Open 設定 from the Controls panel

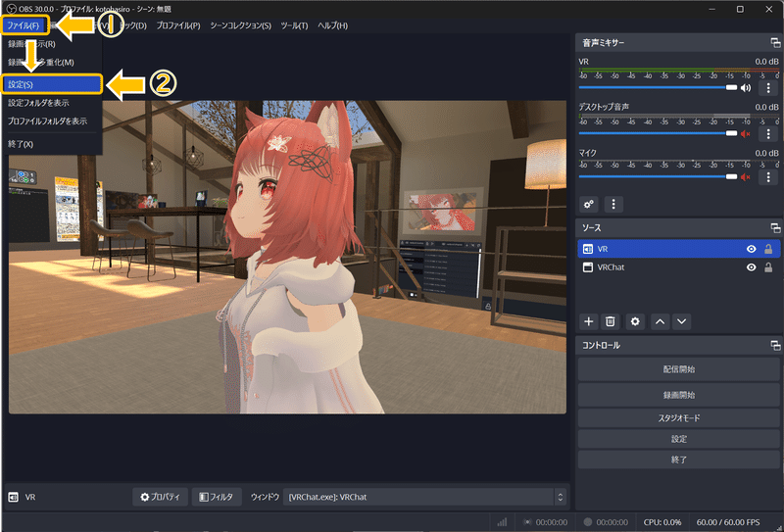tap(678, 439)
